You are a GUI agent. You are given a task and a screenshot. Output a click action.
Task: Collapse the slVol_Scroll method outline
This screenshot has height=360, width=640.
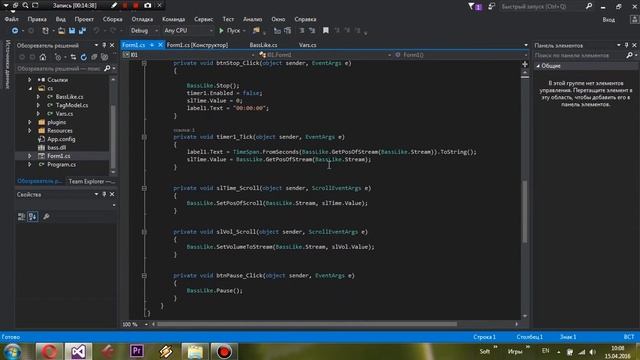[144, 232]
